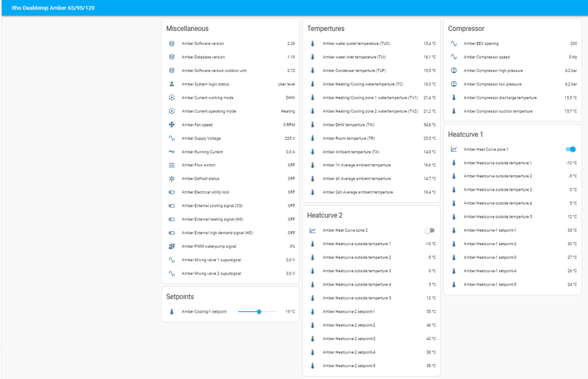Image resolution: width=588 pixels, height=379 pixels.
Task: Click the Amber Software version database icon
Action: click(x=172, y=43)
